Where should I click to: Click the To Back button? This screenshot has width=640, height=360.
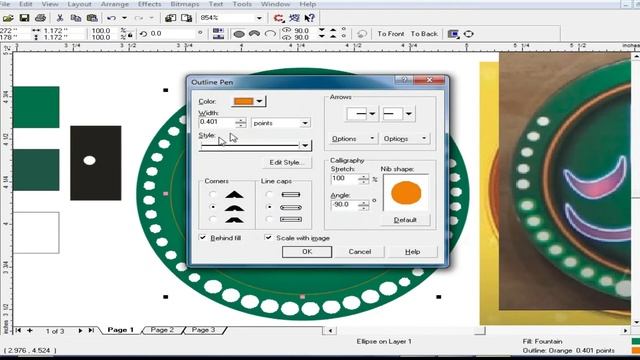click(424, 34)
